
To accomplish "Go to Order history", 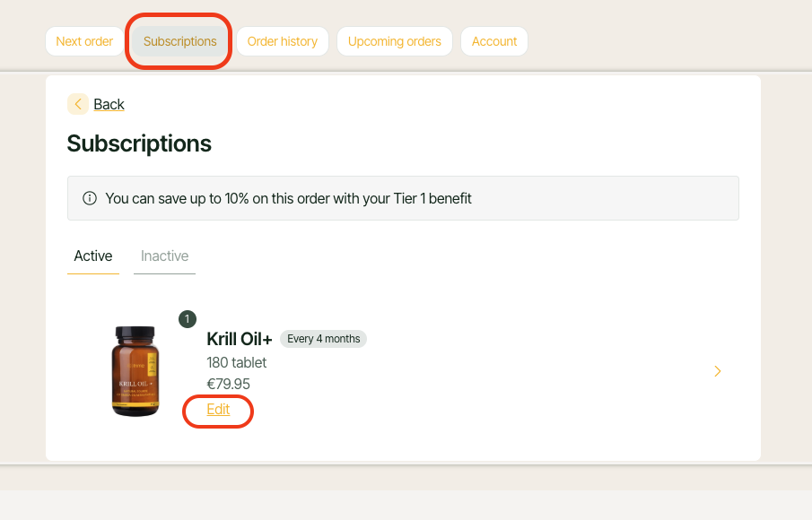I will [283, 41].
